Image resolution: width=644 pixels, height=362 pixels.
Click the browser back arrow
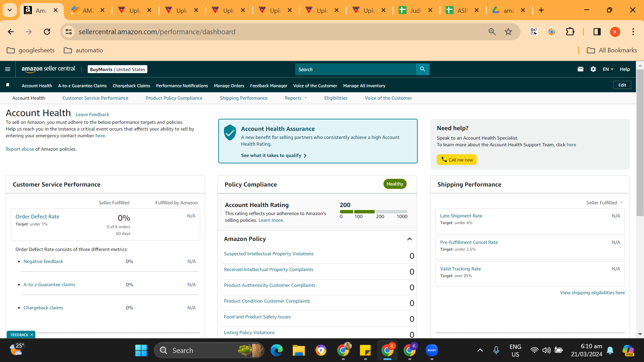[11, 32]
